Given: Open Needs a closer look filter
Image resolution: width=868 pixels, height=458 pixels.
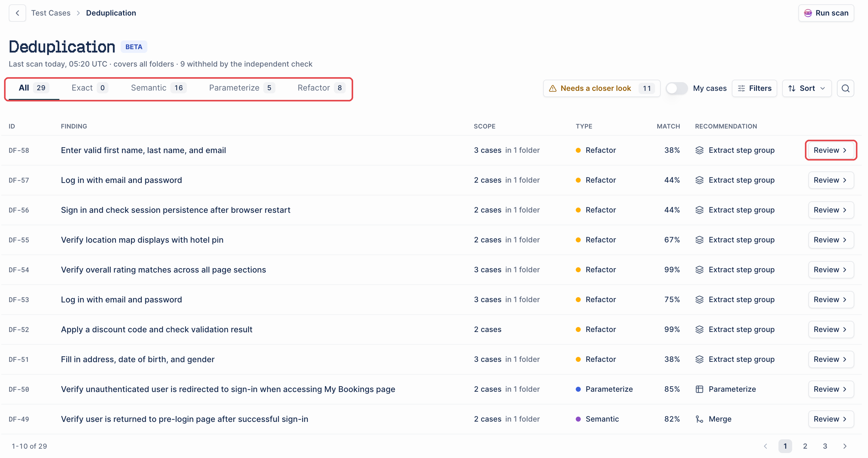Looking at the screenshot, I should 602,88.
